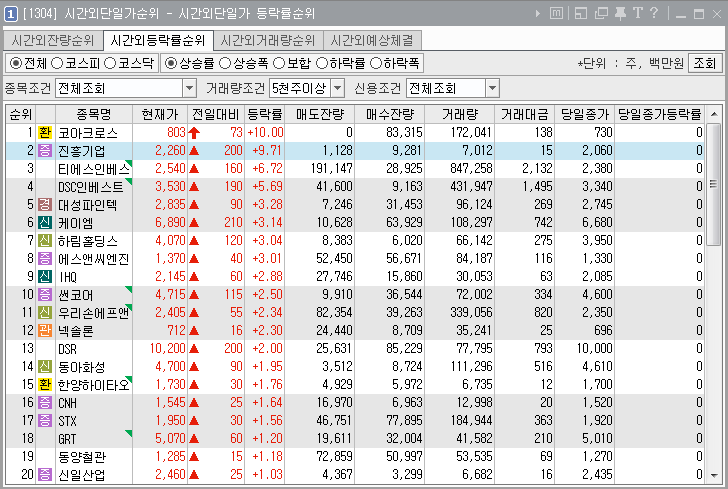Click the 환 badge next to 코아크로스
728x489 pixels.
45,133
